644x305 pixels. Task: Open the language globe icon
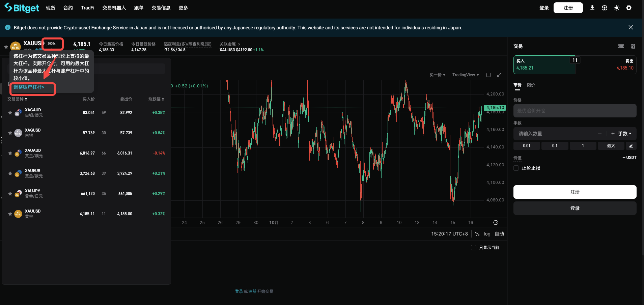pos(604,8)
